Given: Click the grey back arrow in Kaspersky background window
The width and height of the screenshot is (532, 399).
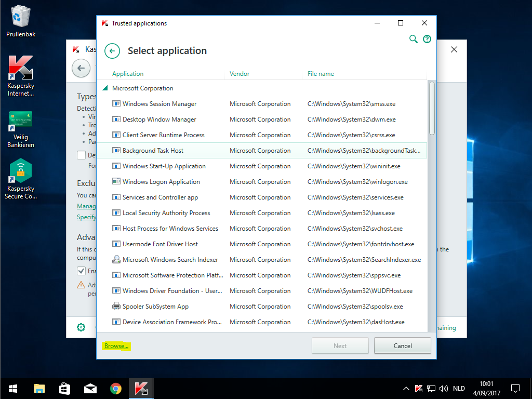Looking at the screenshot, I should (81, 68).
